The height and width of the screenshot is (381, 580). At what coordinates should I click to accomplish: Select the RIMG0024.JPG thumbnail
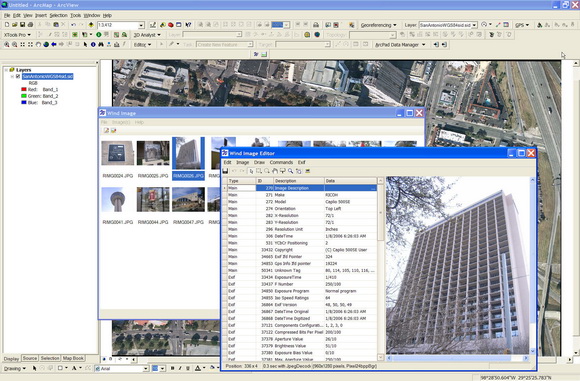[118, 153]
